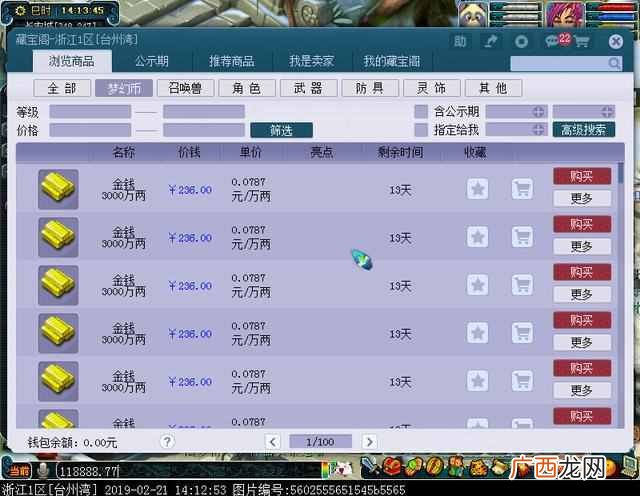
Task: Click the magnifier search icon
Action: point(614,63)
